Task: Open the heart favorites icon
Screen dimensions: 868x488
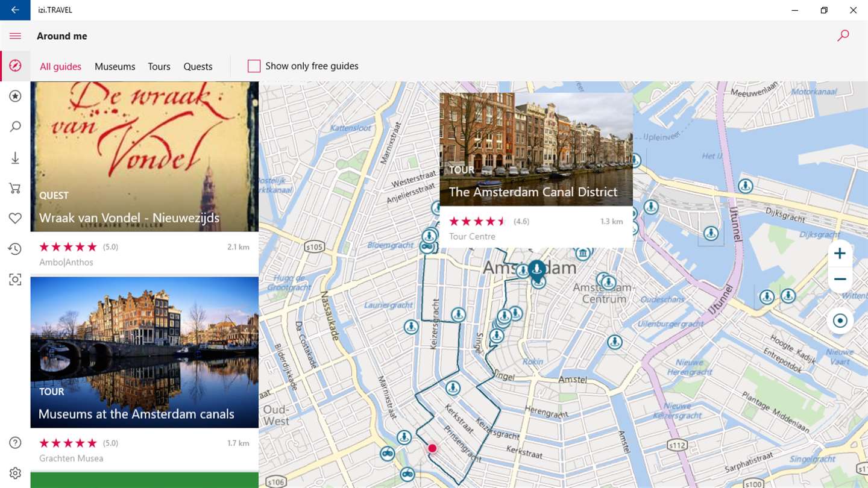Action: pyautogui.click(x=15, y=218)
